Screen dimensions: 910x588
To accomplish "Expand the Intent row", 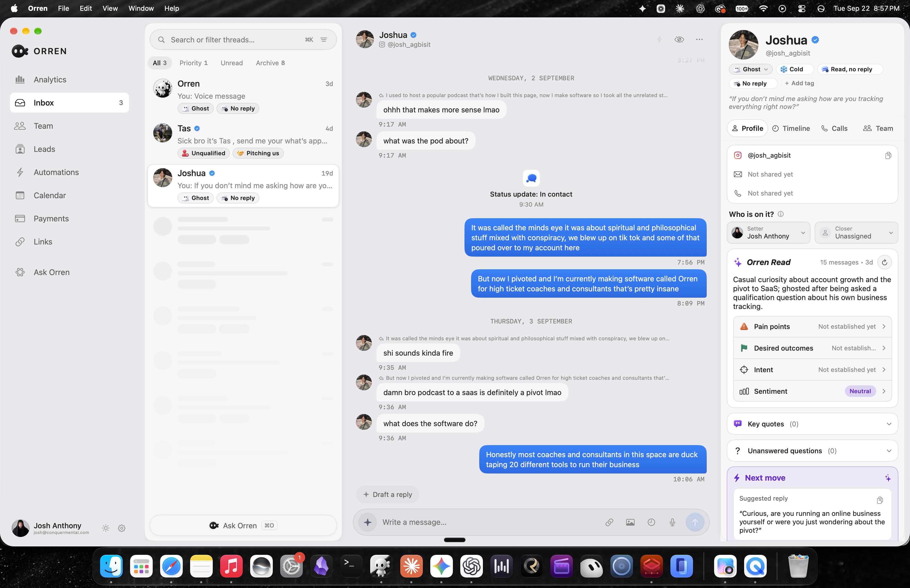I will [812, 370].
